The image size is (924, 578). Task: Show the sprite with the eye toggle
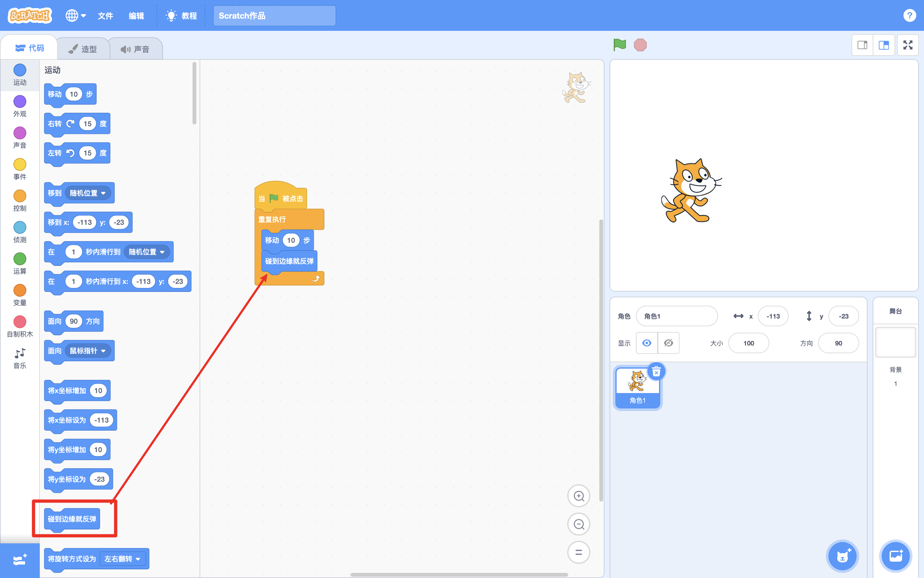pos(646,343)
